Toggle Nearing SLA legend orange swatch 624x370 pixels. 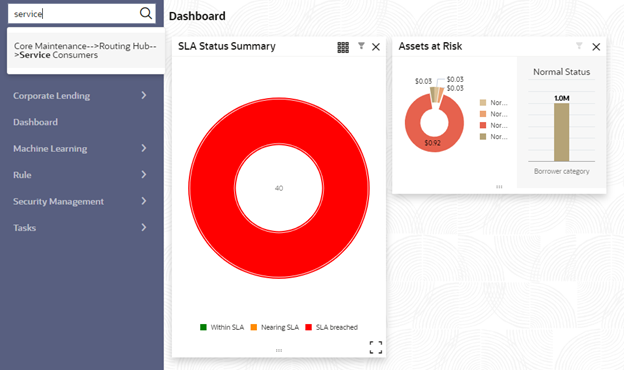254,327
